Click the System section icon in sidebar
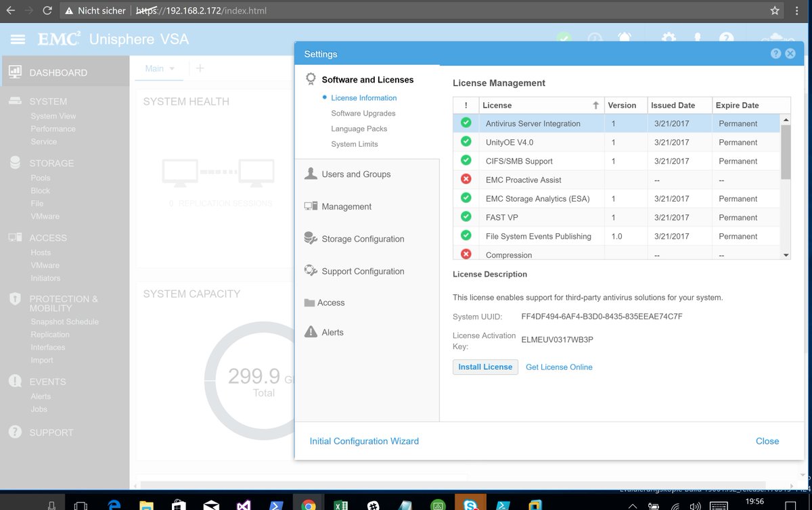812x510 pixels. (x=15, y=101)
